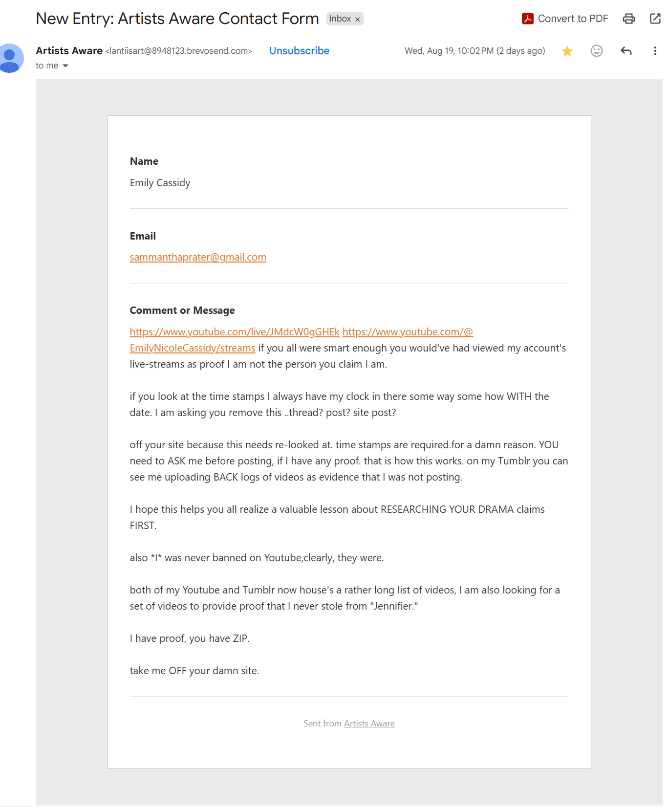The width and height of the screenshot is (669, 812).
Task: Click the Wed, Aug 19 timestamp
Action: (475, 51)
